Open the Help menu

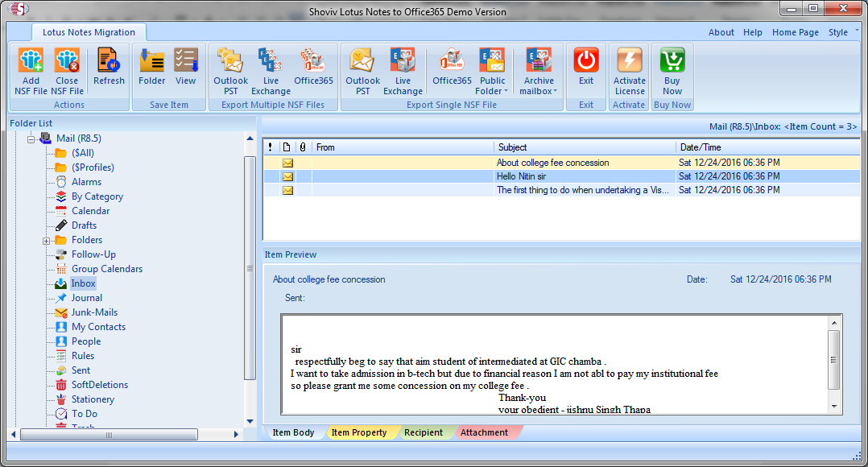(x=753, y=32)
